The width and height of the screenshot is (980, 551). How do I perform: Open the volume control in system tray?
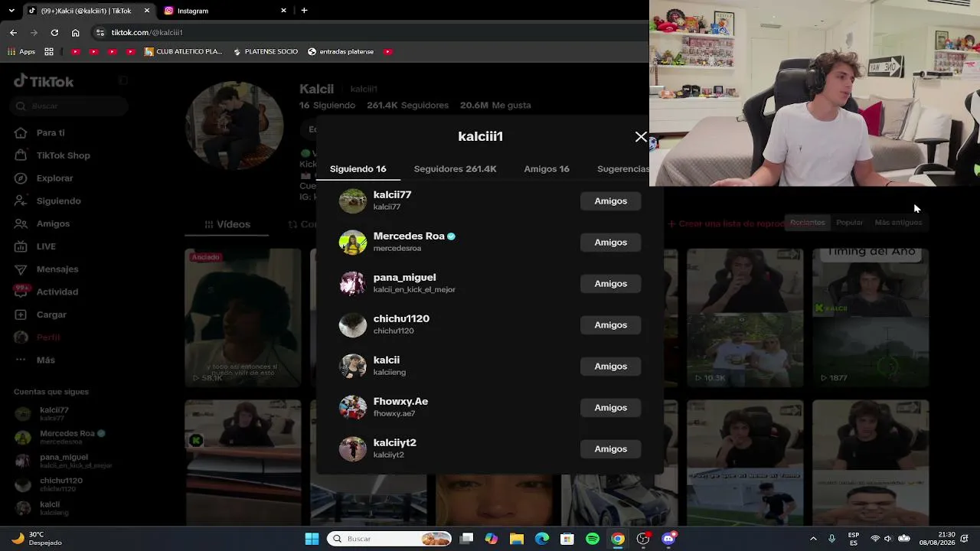(x=889, y=539)
